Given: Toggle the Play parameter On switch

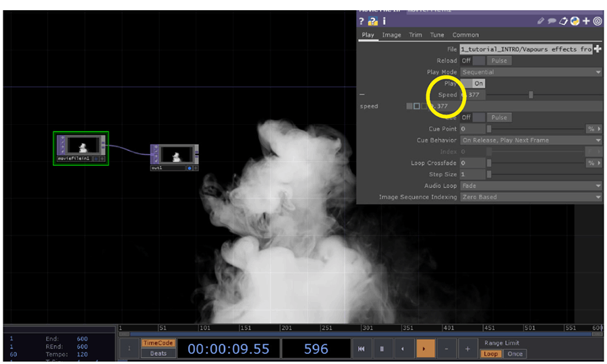Looking at the screenshot, I should point(473,83).
